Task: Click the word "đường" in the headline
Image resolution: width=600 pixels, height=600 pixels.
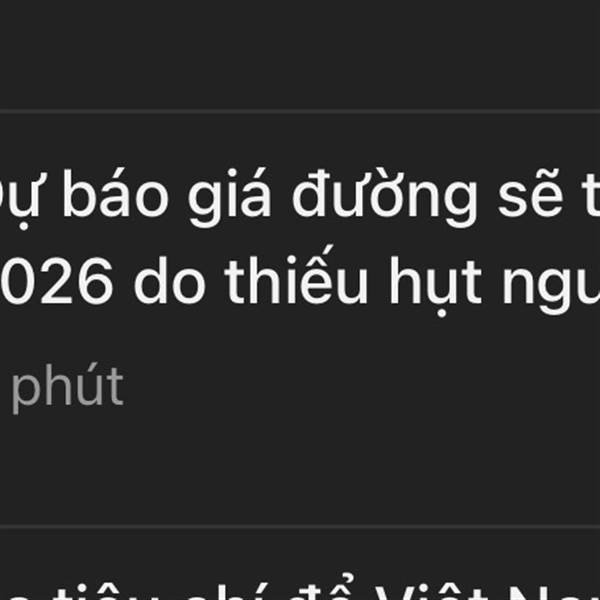Action: pyautogui.click(x=385, y=197)
